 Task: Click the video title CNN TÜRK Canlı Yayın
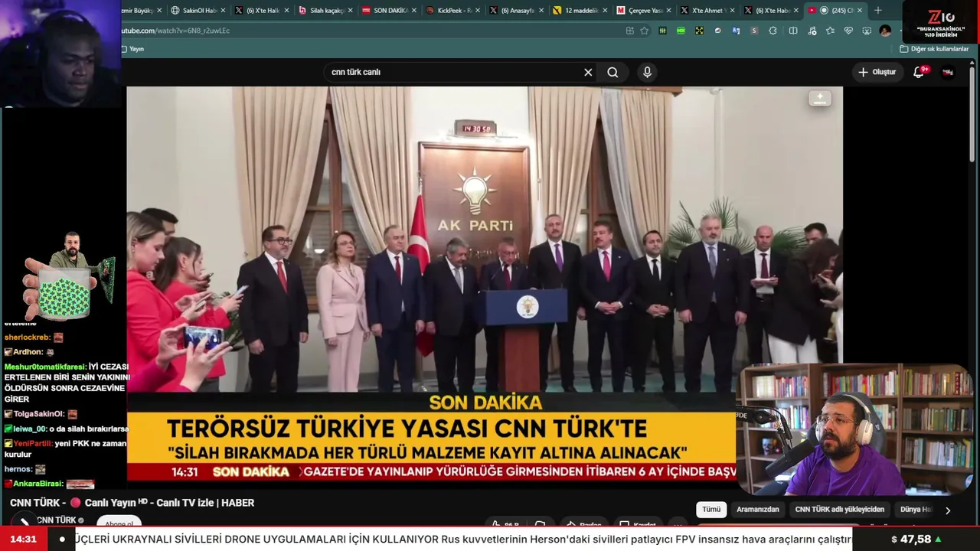coord(132,503)
